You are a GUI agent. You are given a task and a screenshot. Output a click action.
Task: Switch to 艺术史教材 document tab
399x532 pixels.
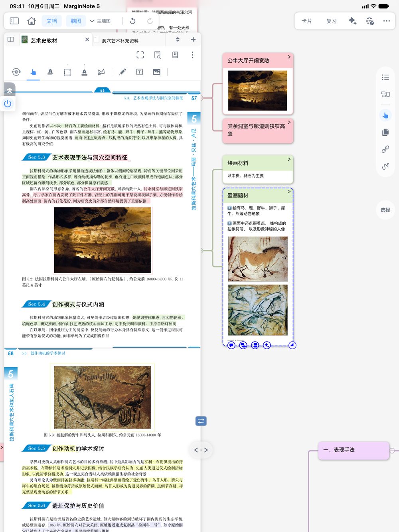click(x=44, y=40)
